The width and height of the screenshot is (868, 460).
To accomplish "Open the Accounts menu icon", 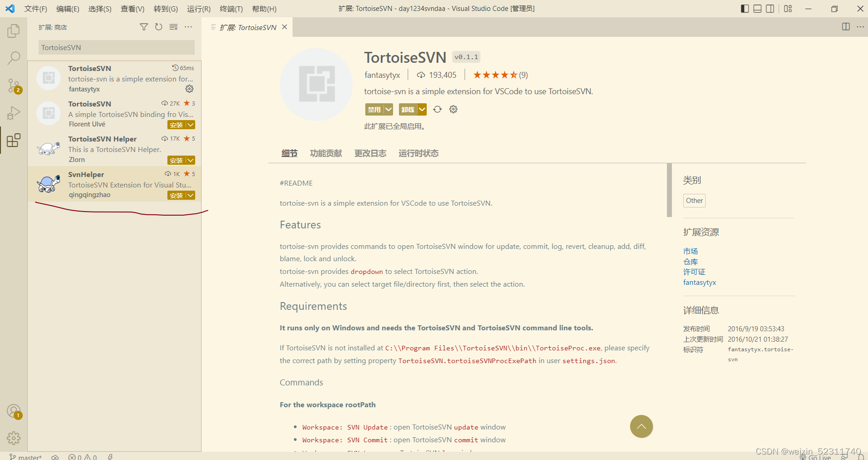I will coord(14,412).
